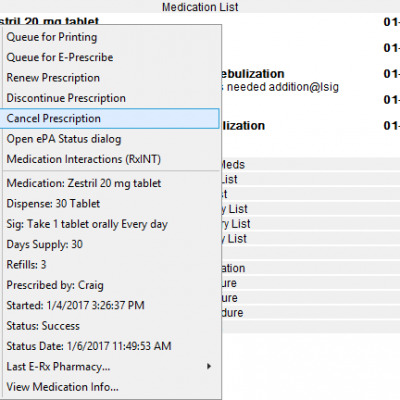The width and height of the screenshot is (400, 400).
Task: Click View Medication Info option
Action: [x=110, y=387]
